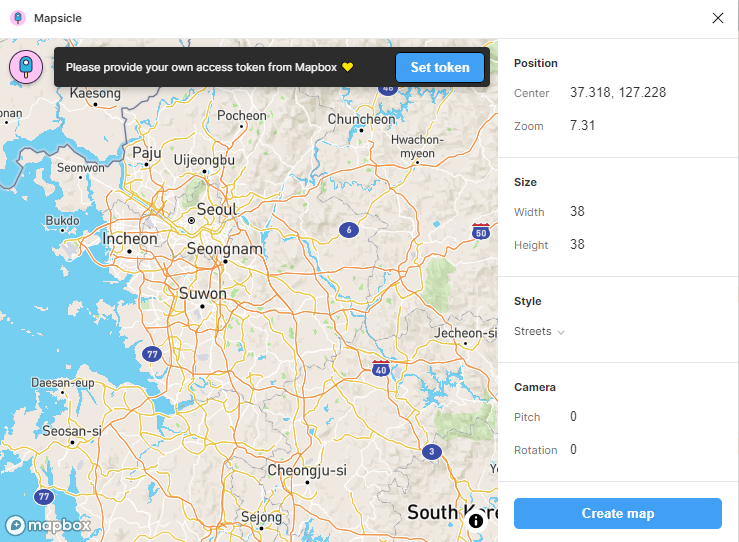Click the Kaesong label on map
739x542 pixels.
[95, 93]
